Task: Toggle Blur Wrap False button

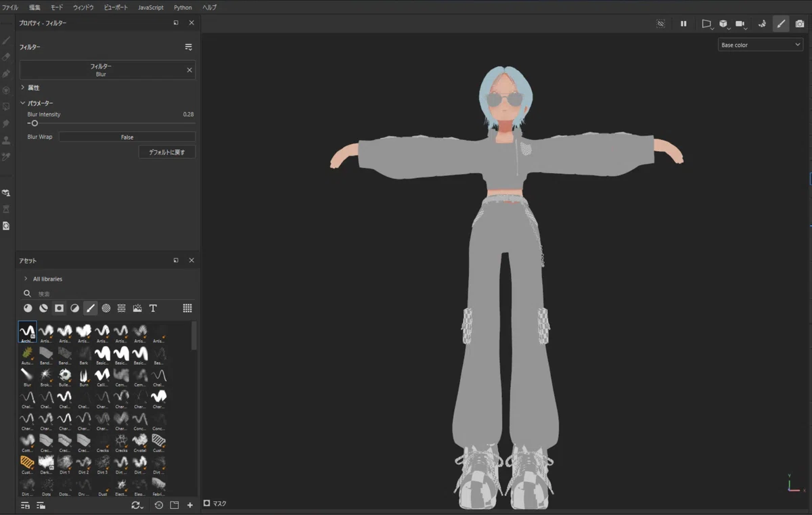Action: [127, 137]
